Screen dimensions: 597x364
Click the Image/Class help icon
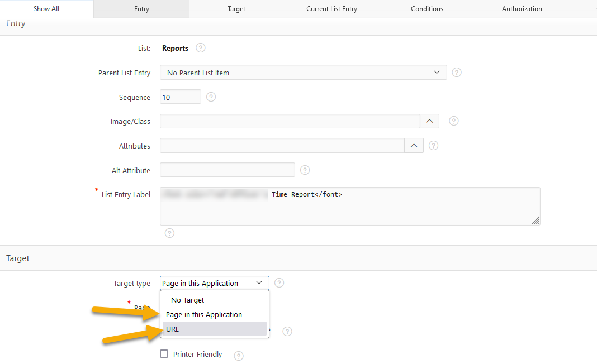pos(453,121)
